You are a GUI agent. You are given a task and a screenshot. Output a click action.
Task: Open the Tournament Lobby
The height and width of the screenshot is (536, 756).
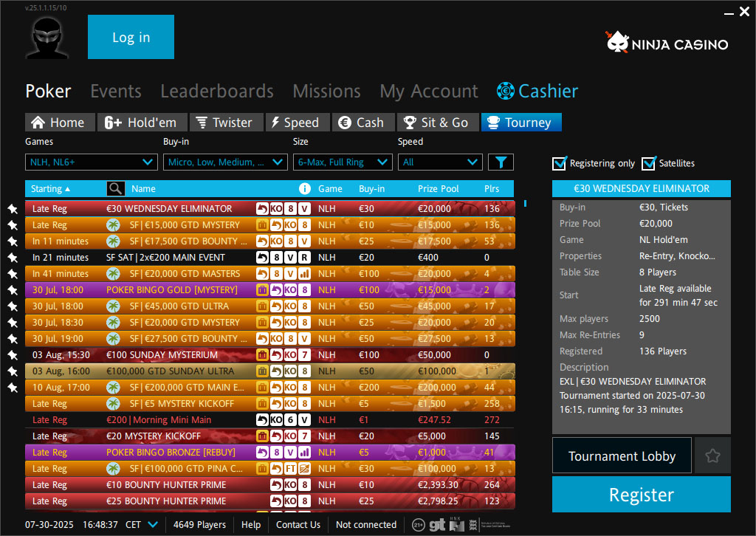click(x=622, y=456)
